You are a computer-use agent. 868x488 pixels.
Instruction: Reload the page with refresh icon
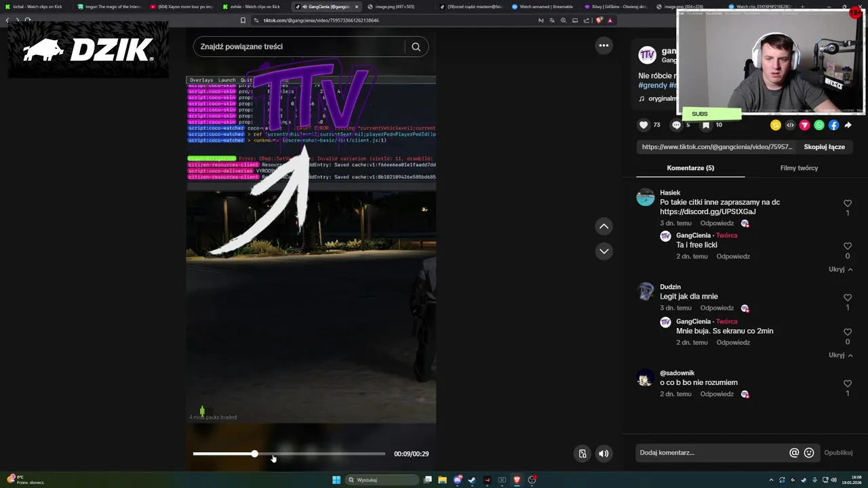pos(28,20)
